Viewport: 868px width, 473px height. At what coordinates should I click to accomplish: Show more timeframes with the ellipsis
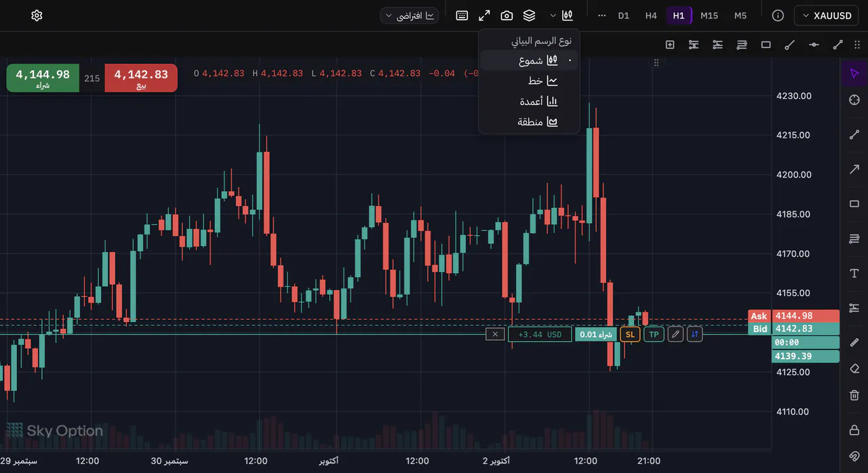601,16
